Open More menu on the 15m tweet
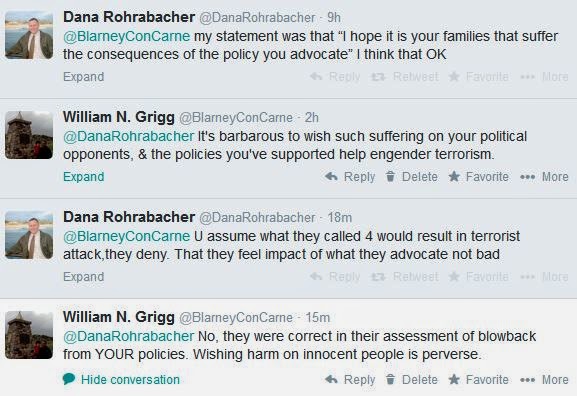 coord(544,379)
